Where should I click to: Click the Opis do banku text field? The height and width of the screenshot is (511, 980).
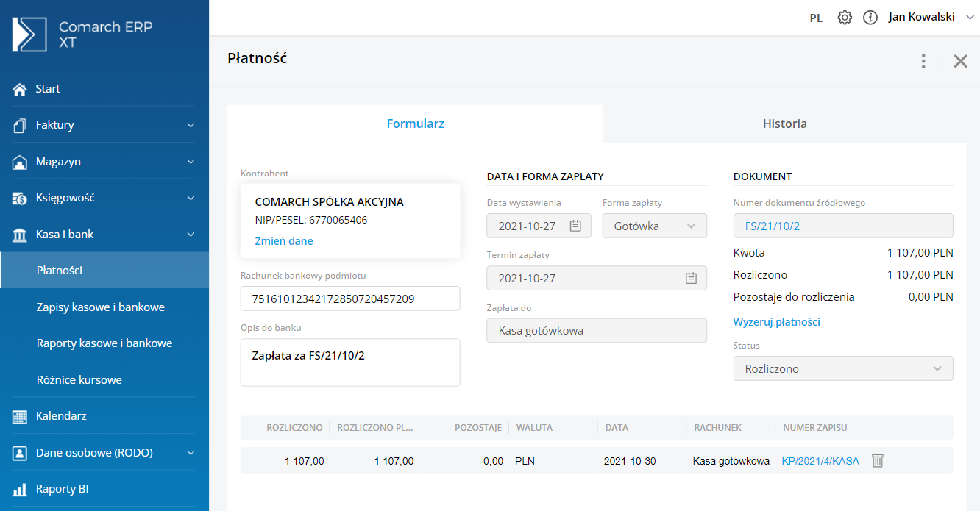pyautogui.click(x=350, y=362)
